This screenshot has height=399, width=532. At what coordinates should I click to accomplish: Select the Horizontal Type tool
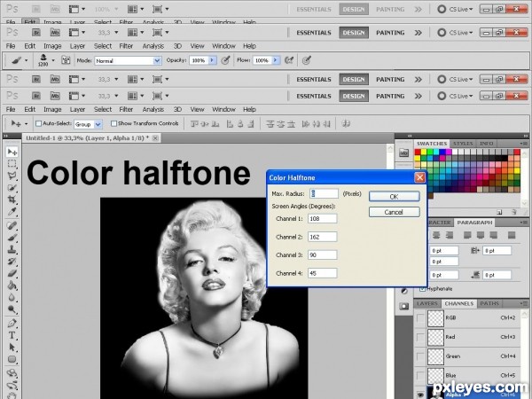pyautogui.click(x=12, y=335)
